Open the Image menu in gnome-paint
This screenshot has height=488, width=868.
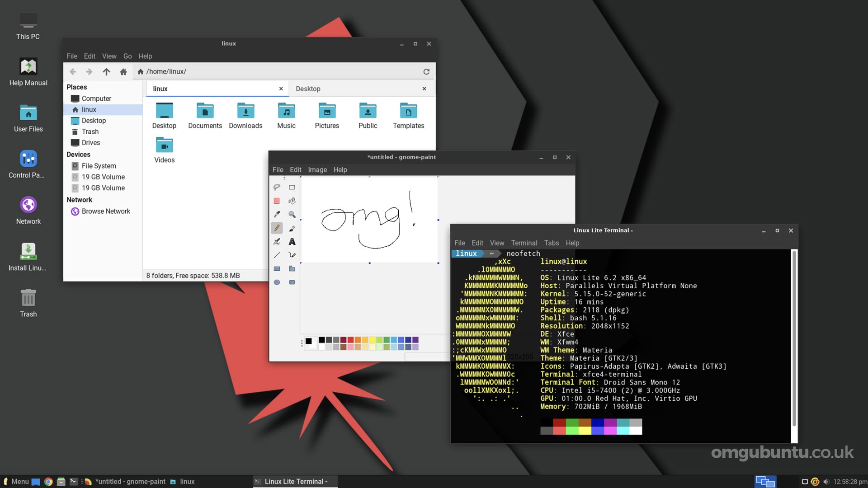click(316, 169)
